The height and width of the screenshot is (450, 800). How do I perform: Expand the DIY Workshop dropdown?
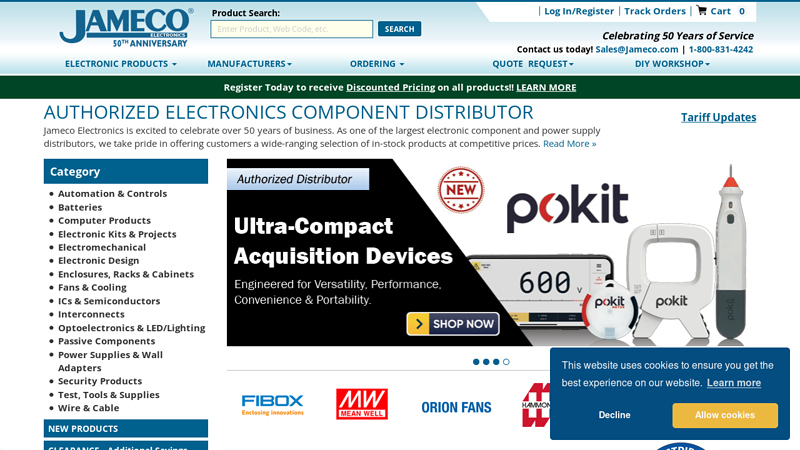(x=672, y=64)
